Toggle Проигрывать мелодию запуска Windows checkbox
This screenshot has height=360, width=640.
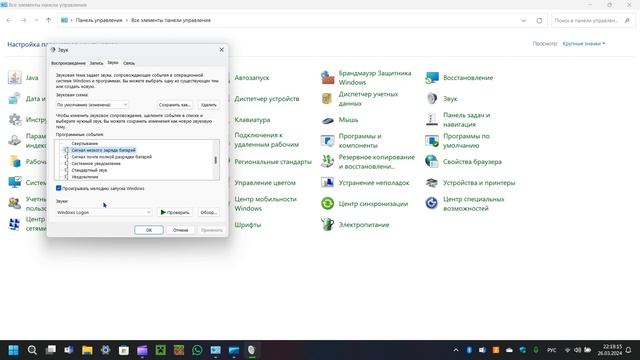[58, 188]
